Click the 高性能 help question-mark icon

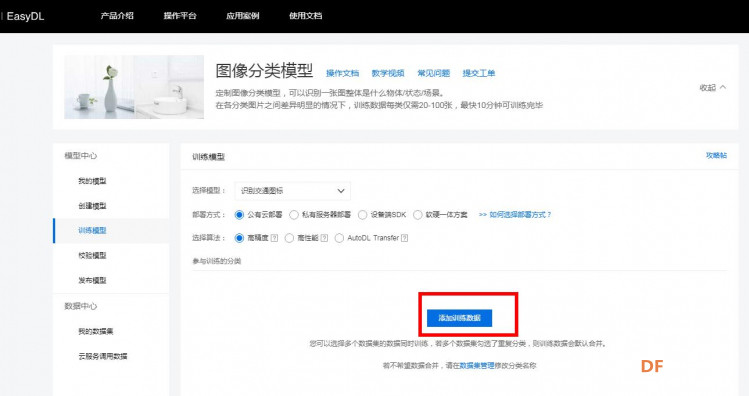[x=324, y=238]
